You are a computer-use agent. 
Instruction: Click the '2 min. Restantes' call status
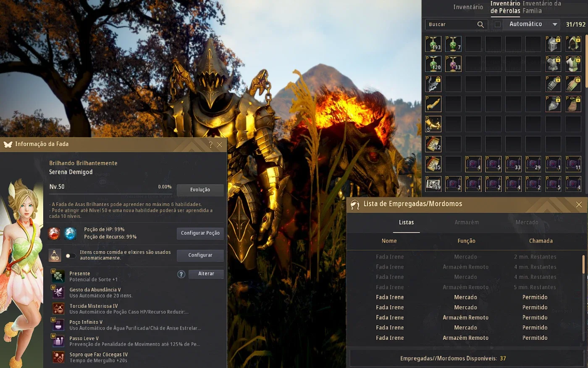tap(535, 257)
